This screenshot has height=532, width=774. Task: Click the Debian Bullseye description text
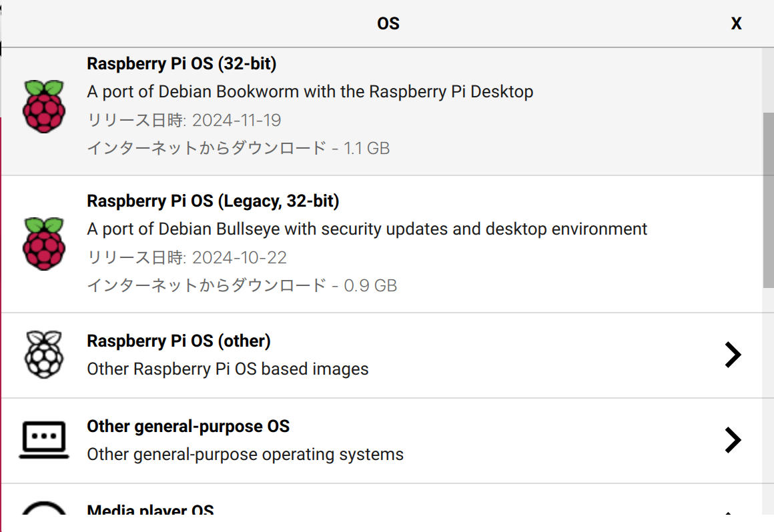click(367, 229)
